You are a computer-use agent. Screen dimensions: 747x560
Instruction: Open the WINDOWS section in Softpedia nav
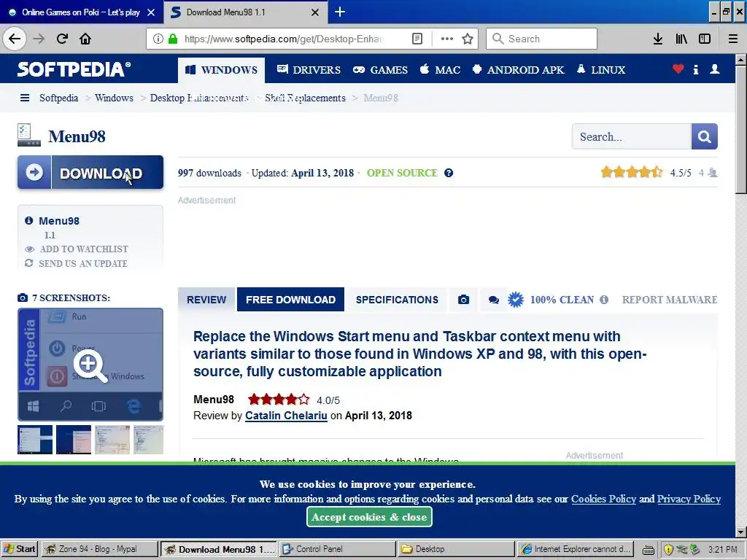click(222, 70)
